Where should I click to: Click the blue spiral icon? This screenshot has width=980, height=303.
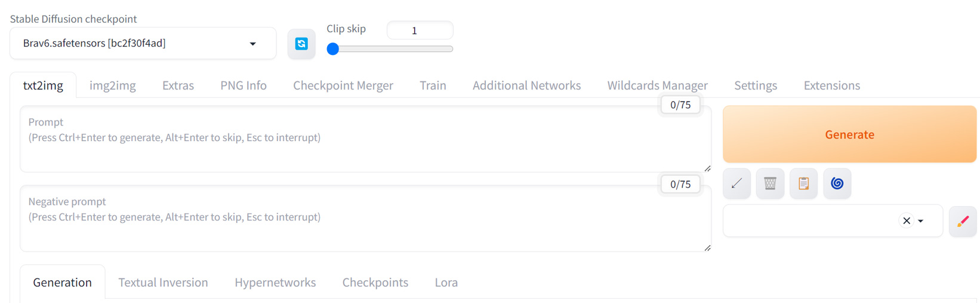pyautogui.click(x=837, y=183)
